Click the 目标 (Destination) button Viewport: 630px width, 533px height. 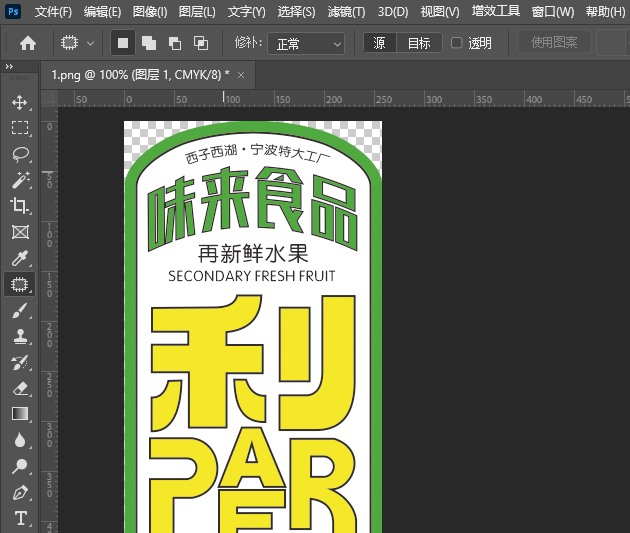[419, 43]
